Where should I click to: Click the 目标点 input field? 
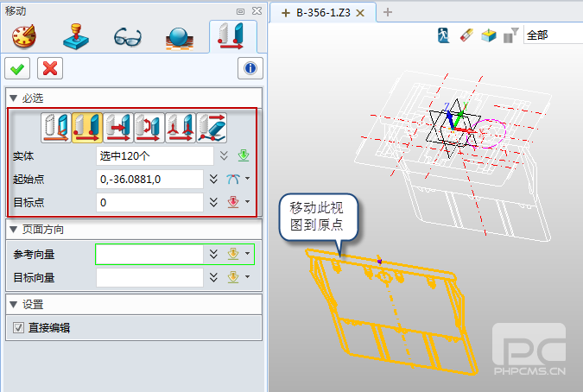click(x=150, y=203)
